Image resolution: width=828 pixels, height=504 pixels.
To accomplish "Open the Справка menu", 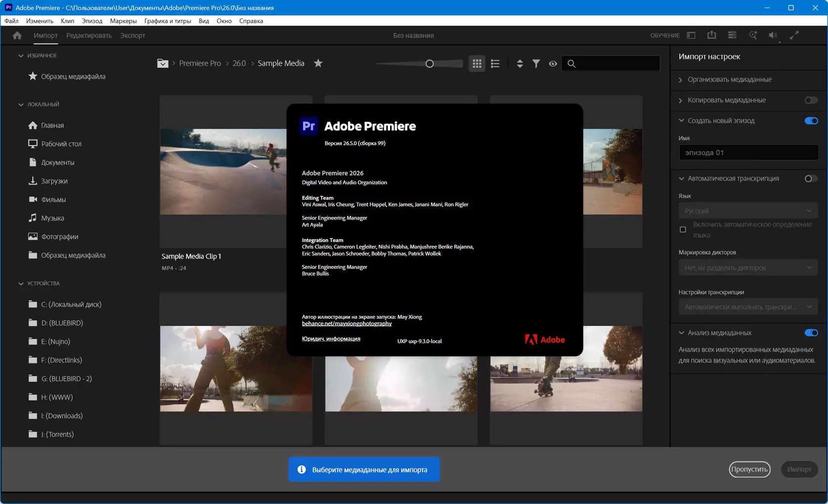I will pyautogui.click(x=251, y=21).
